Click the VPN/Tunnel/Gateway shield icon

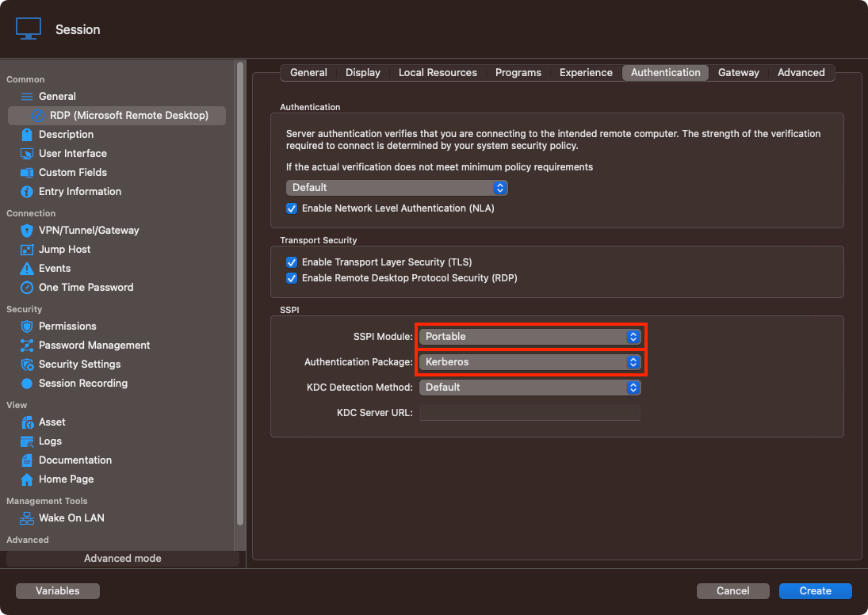(27, 231)
